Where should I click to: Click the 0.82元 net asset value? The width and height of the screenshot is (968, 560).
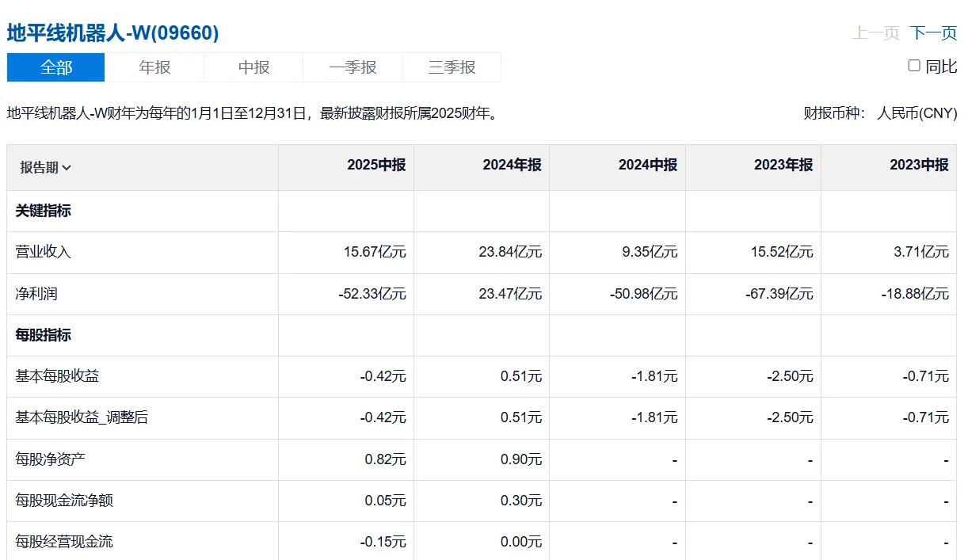(386, 459)
